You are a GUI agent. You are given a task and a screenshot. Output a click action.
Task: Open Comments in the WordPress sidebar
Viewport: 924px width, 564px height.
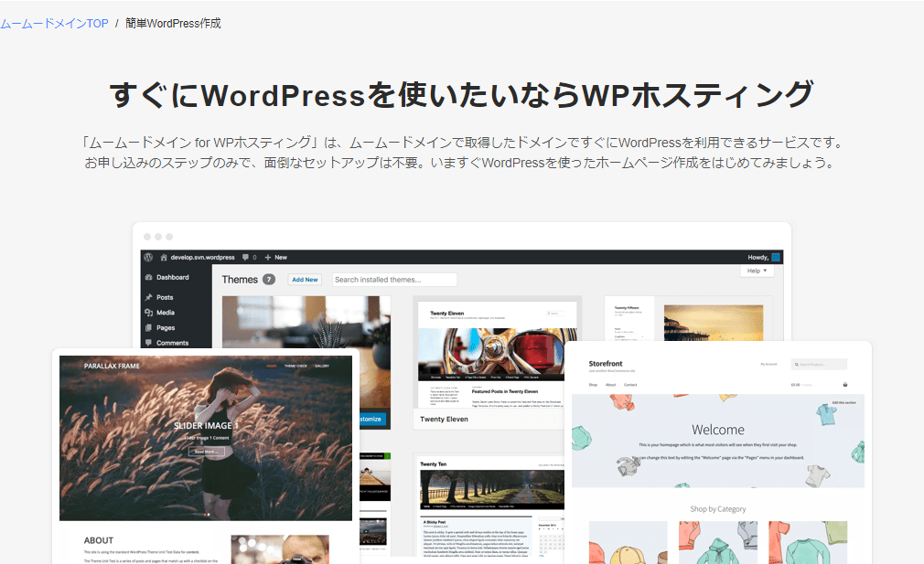coord(173,343)
